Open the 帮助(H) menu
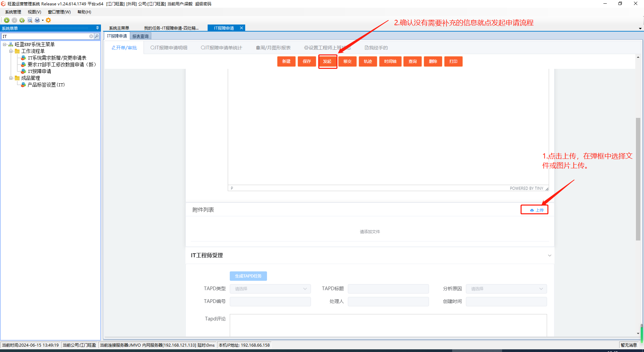644x352 pixels. (x=84, y=12)
